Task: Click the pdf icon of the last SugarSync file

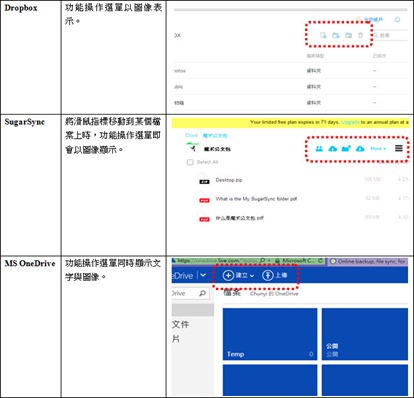Action: pos(204,217)
